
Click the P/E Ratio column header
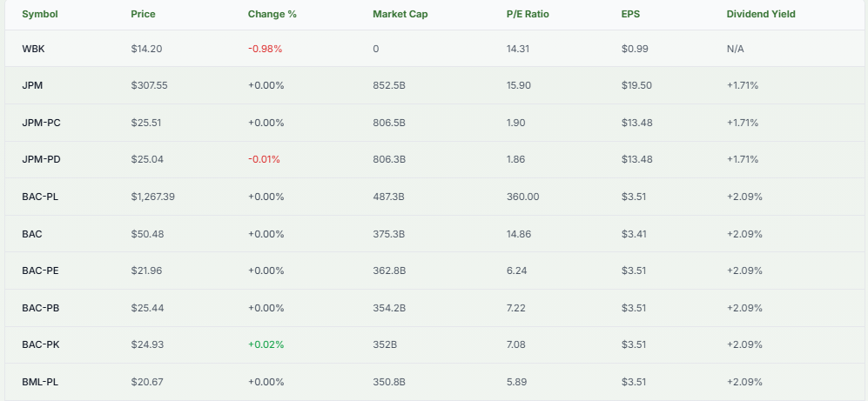[x=528, y=14]
